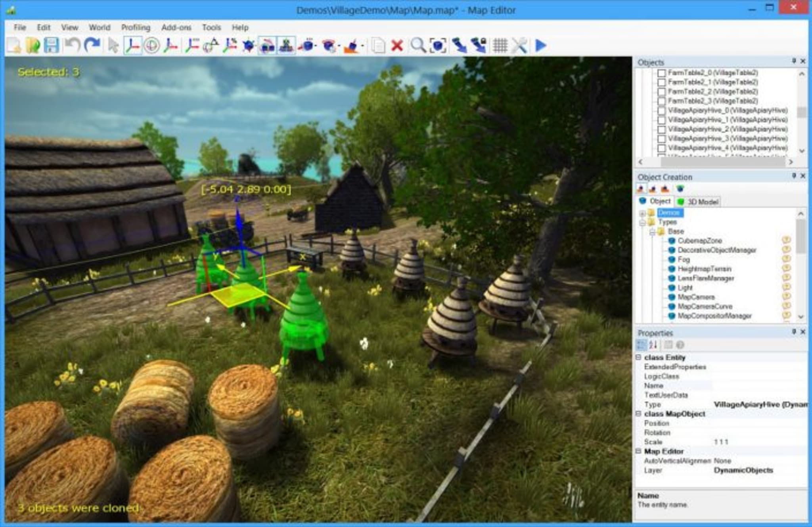
Task: Select the arrow selection tool
Action: 113,45
